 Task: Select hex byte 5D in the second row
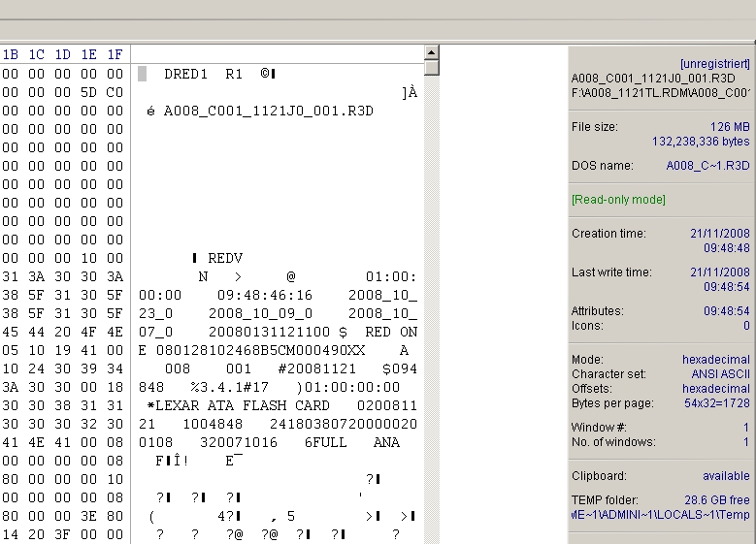tap(88, 92)
